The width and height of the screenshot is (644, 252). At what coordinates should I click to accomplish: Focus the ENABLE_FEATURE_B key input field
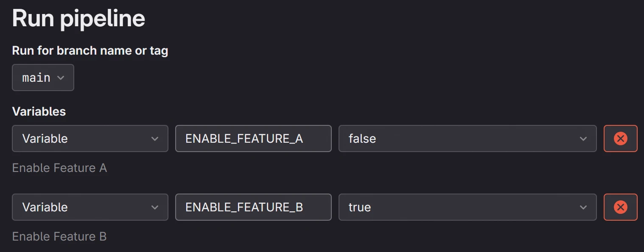tap(253, 207)
